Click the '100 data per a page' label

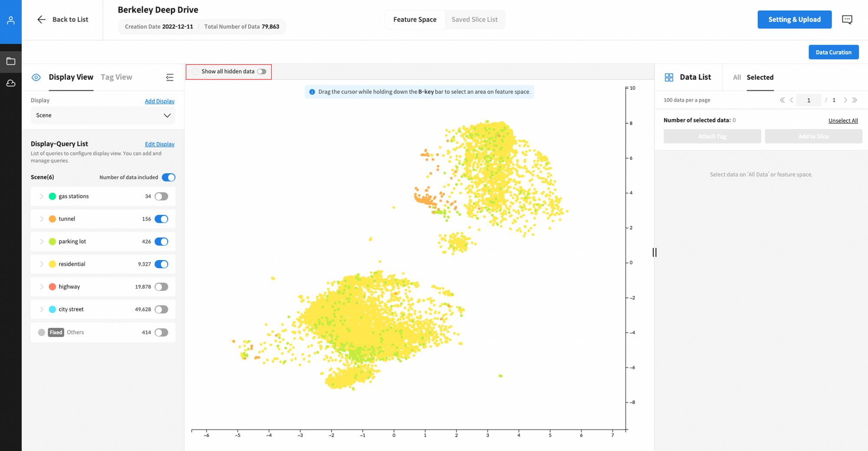tap(687, 100)
